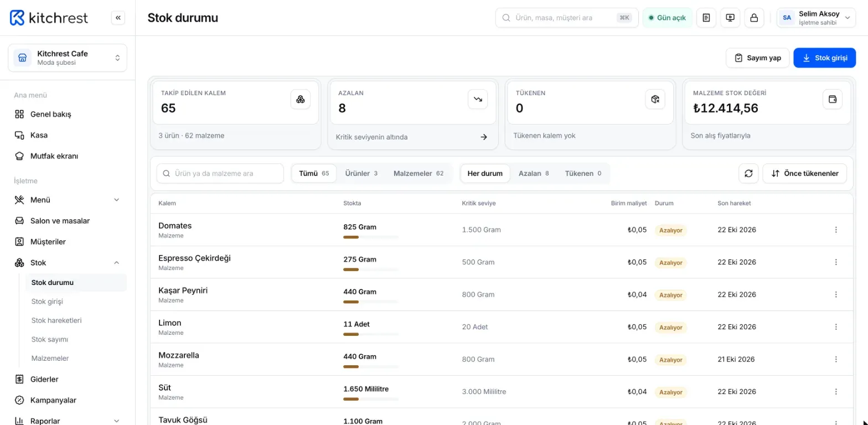Open Stok hareketleri in the sidebar
This screenshot has height=425, width=868.
click(x=57, y=320)
